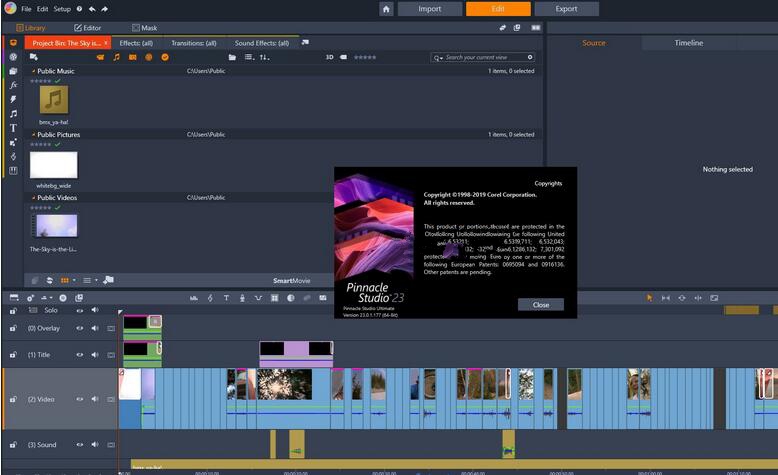Screen dimensions: 778x475
Task: Open the Setup menu
Action: pyautogui.click(x=62, y=9)
